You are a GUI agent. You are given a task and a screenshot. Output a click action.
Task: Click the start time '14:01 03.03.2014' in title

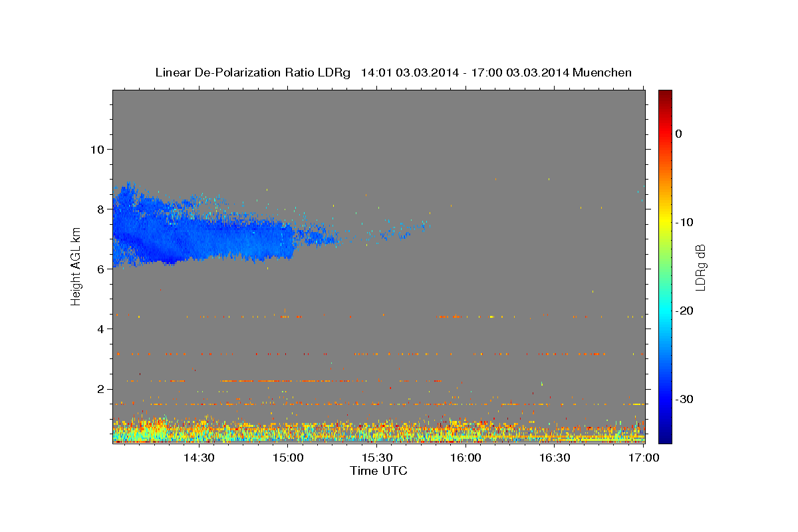pos(409,72)
